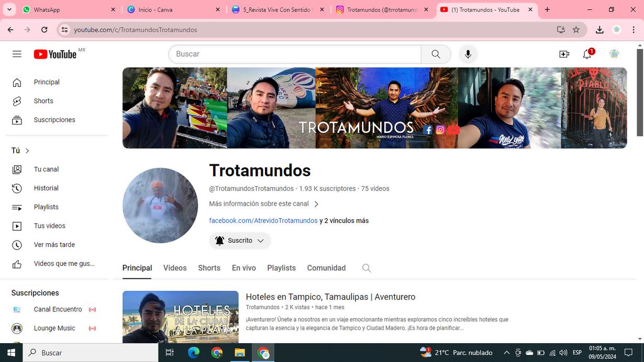Open a new browser tab
This screenshot has height=362, width=644.
(x=547, y=9)
